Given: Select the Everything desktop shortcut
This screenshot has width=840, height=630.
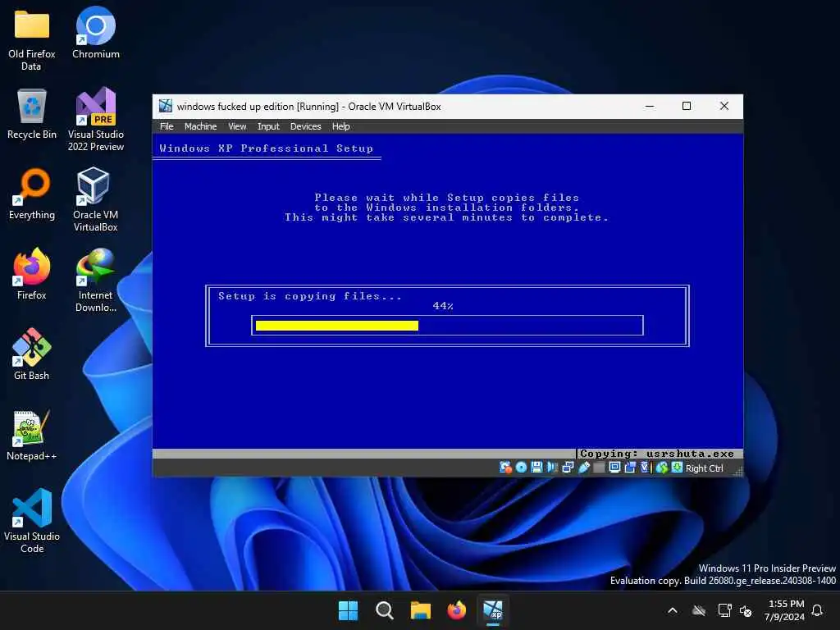Looking at the screenshot, I should coord(32,194).
